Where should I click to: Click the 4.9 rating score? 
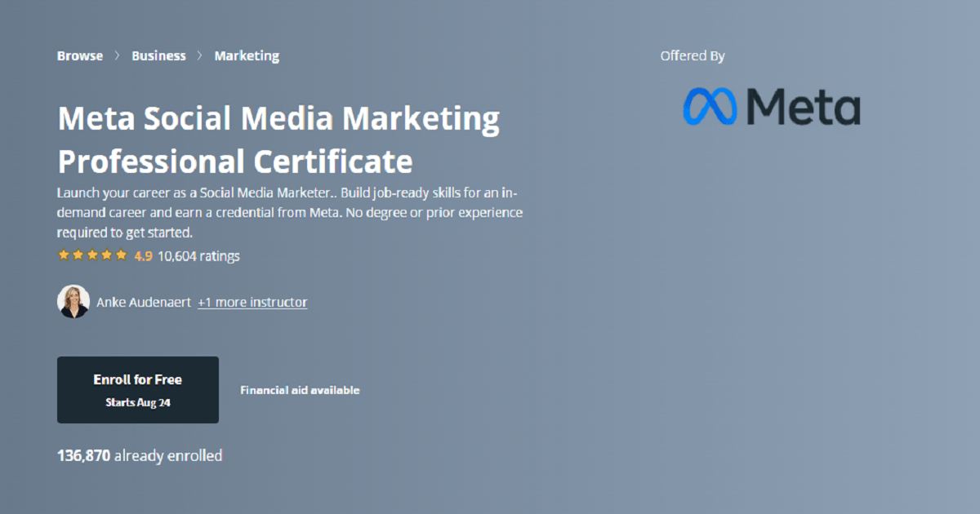[144, 256]
